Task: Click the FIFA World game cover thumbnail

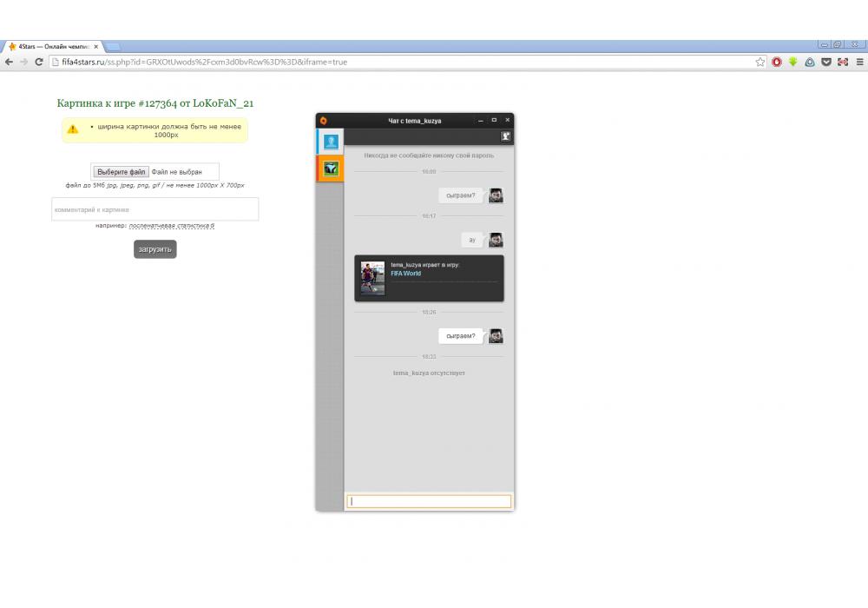Action: pos(372,278)
